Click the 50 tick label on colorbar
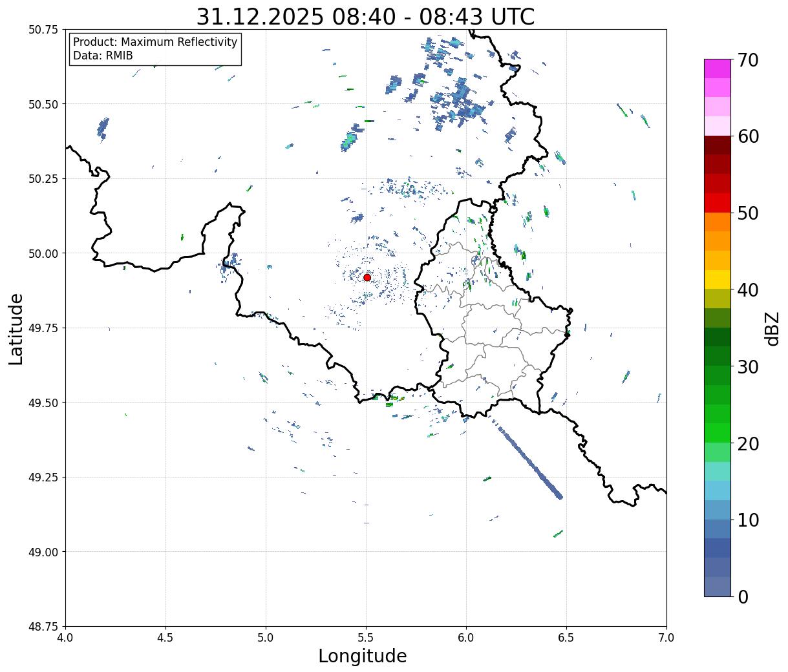This screenshot has width=788, height=672. [x=748, y=213]
